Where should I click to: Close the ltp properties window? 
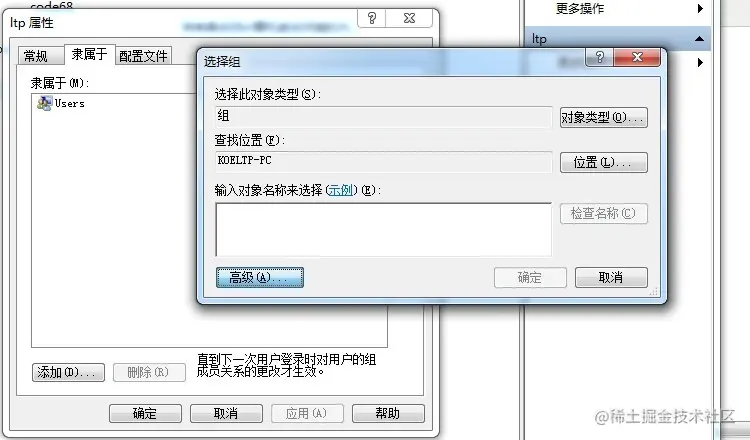click(x=409, y=18)
